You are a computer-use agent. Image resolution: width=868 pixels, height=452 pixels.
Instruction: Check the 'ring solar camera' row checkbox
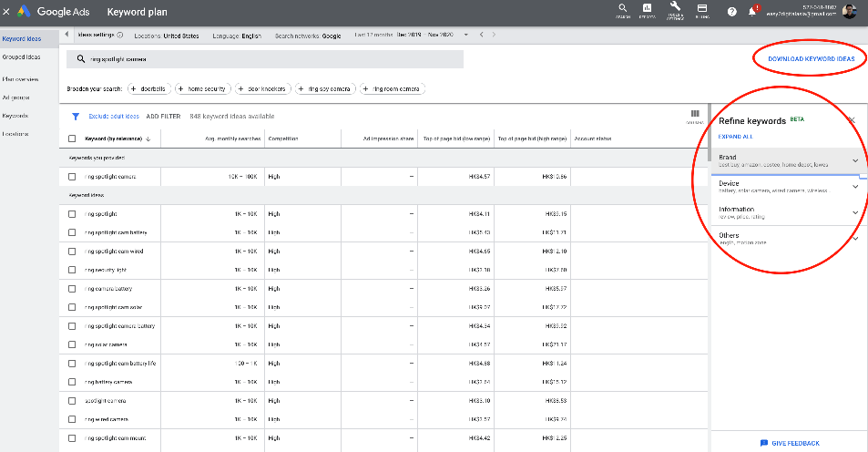tap(72, 344)
